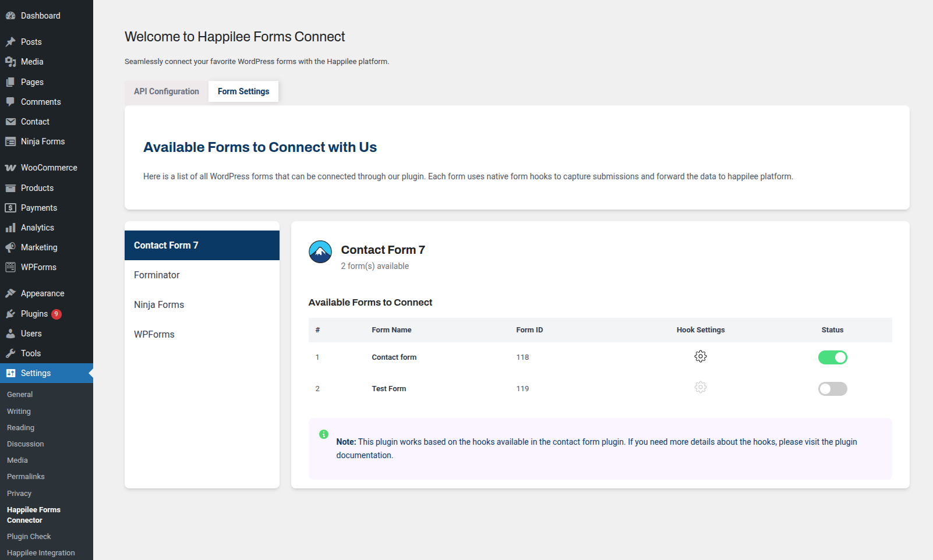Open the Dashboard from the sidebar
This screenshot has height=560, width=933.
point(11,15)
